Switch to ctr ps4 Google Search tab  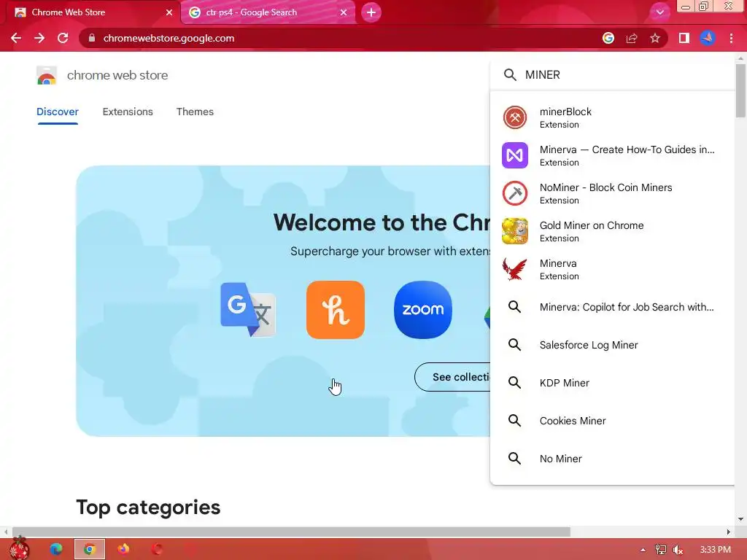268,12
